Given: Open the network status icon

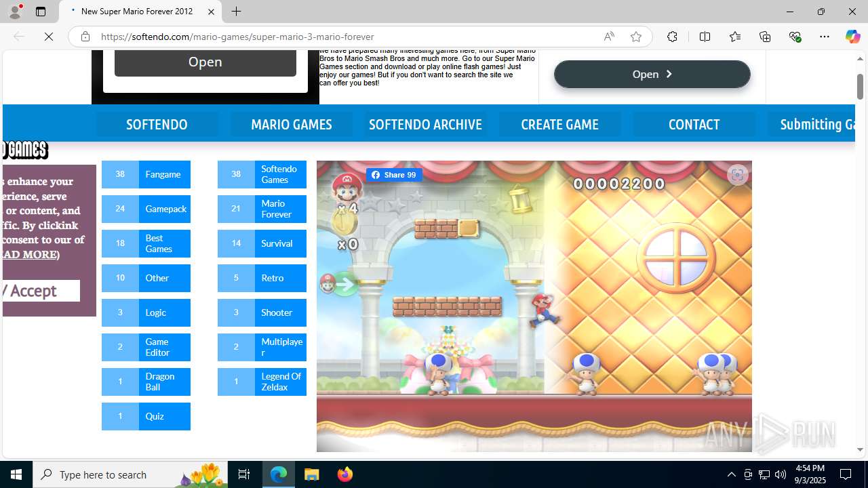Looking at the screenshot, I should click(764, 474).
